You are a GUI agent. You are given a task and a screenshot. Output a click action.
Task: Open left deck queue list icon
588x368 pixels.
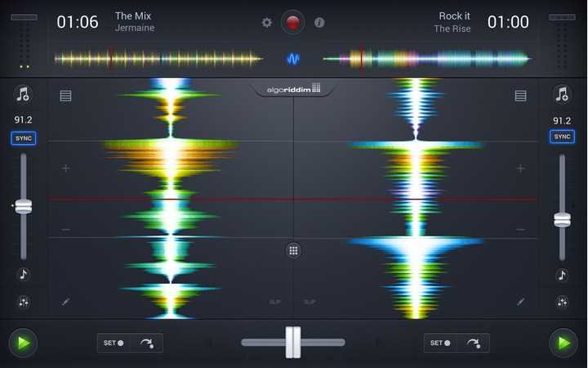click(65, 96)
